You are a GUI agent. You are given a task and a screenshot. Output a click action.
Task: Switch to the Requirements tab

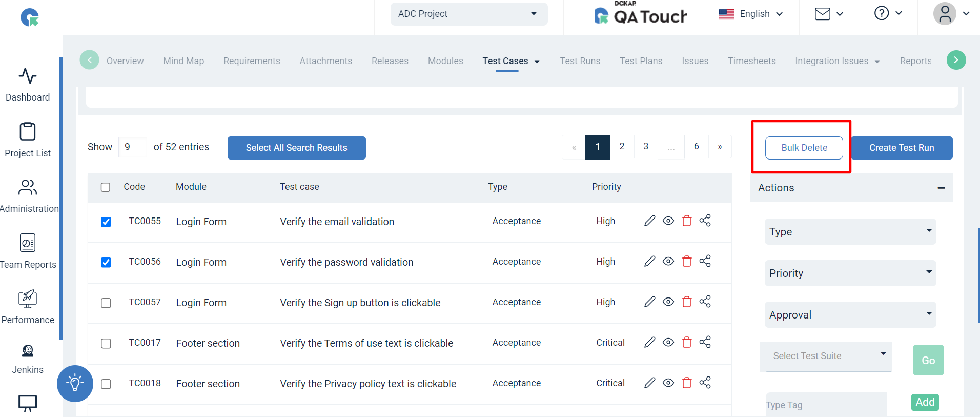pyautogui.click(x=252, y=61)
